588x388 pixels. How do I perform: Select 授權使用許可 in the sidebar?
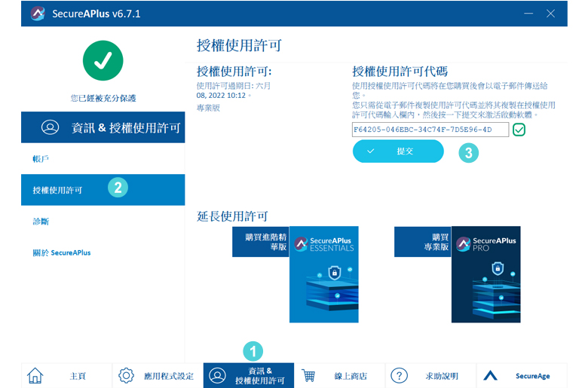point(103,190)
